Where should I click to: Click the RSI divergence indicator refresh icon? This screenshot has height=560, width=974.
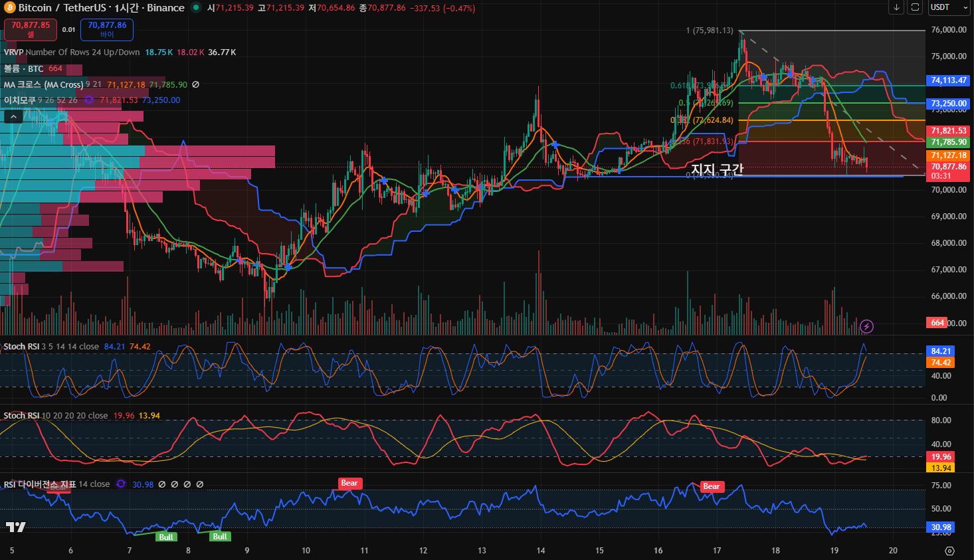(x=121, y=484)
